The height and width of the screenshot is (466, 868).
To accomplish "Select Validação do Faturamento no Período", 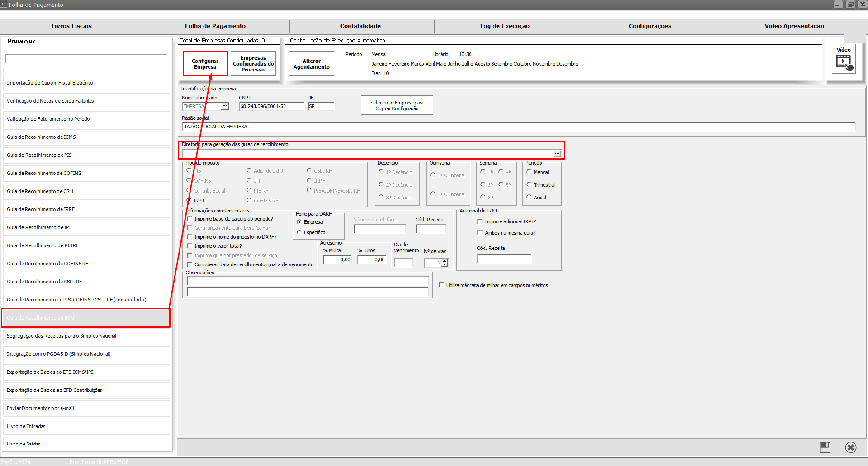I will click(86, 119).
